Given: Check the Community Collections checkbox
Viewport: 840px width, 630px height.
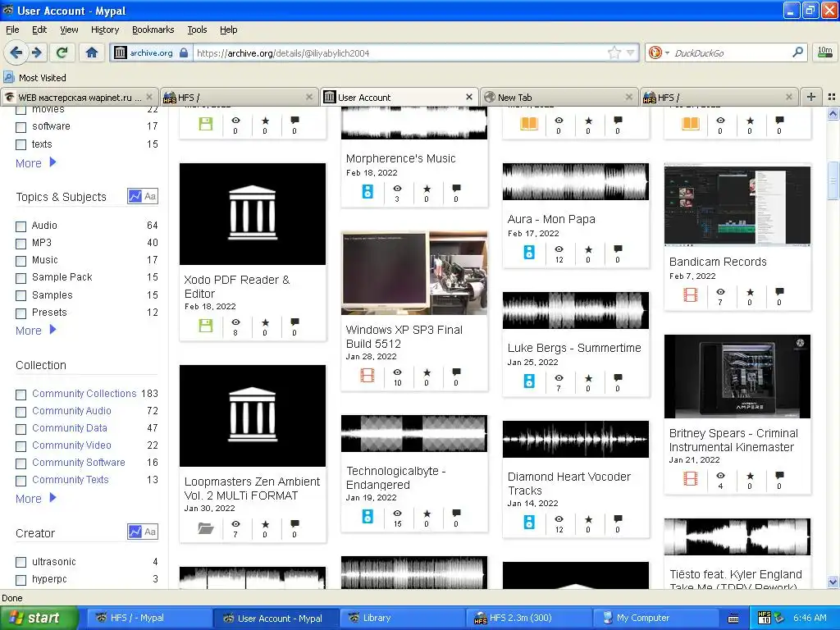Looking at the screenshot, I should (x=21, y=395).
